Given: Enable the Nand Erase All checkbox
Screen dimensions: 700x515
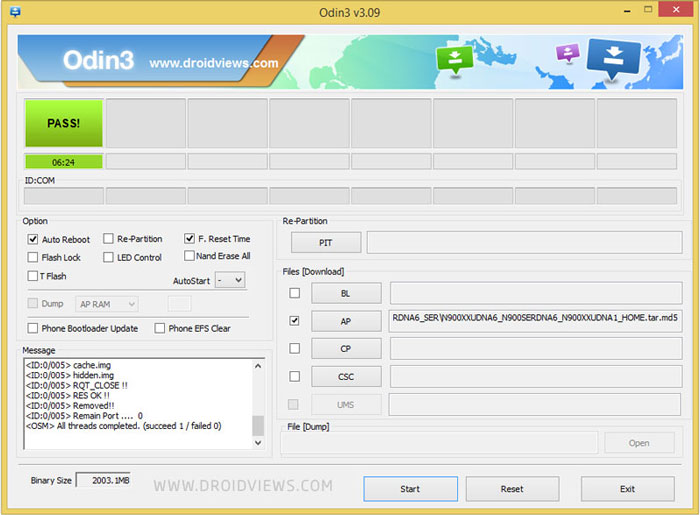Looking at the screenshot, I should tap(189, 256).
